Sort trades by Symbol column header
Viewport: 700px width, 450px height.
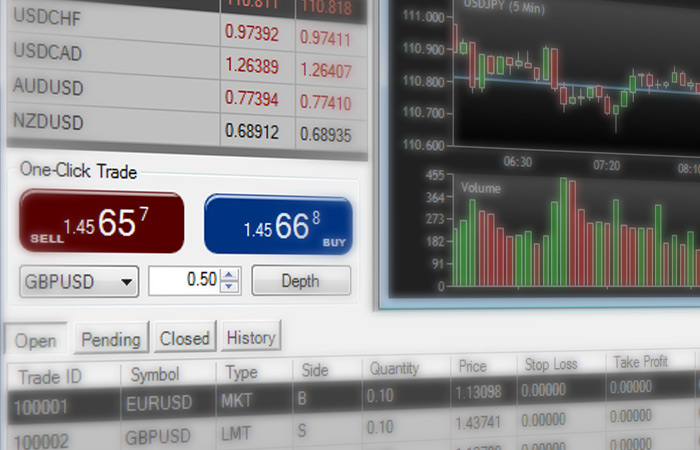[x=154, y=374]
